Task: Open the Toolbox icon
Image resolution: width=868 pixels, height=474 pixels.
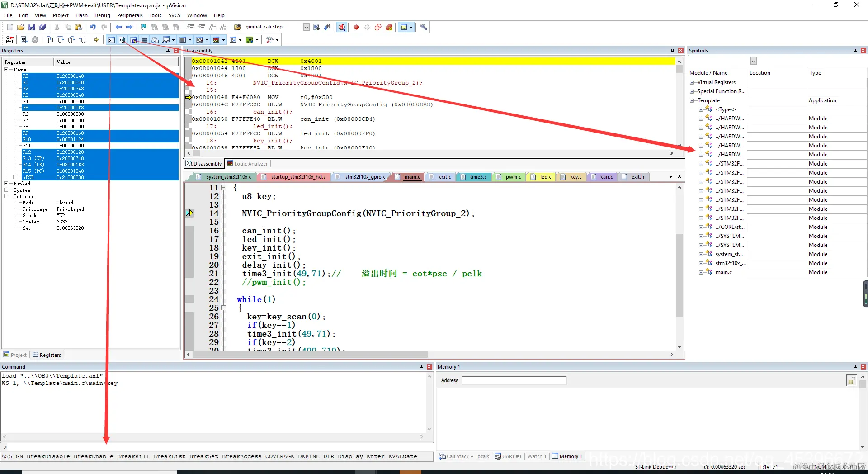Action: click(270, 40)
